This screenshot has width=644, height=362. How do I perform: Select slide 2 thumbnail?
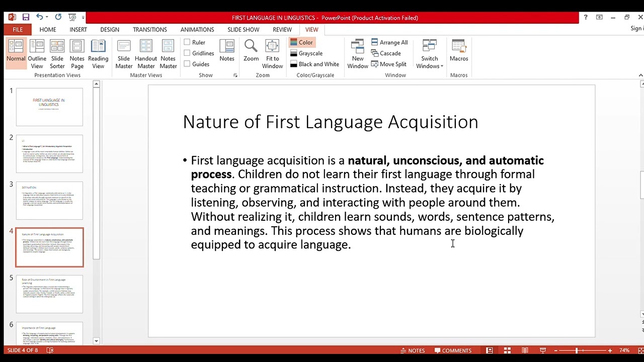[x=49, y=154]
